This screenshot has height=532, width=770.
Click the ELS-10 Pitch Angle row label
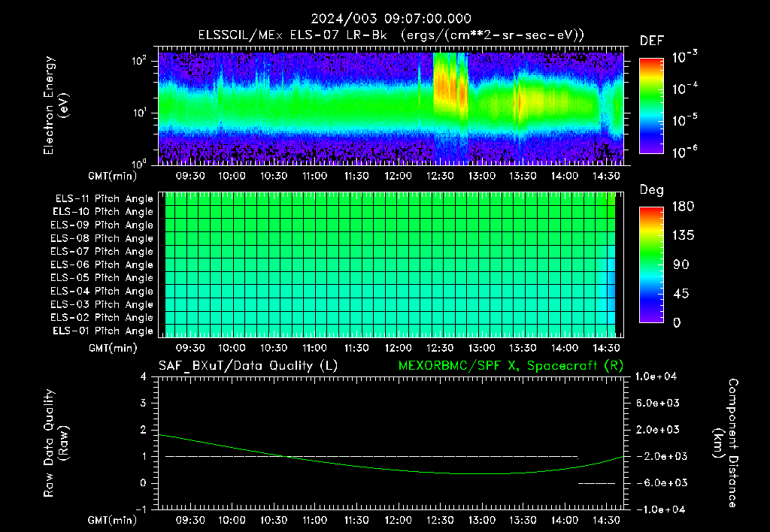pos(103,212)
